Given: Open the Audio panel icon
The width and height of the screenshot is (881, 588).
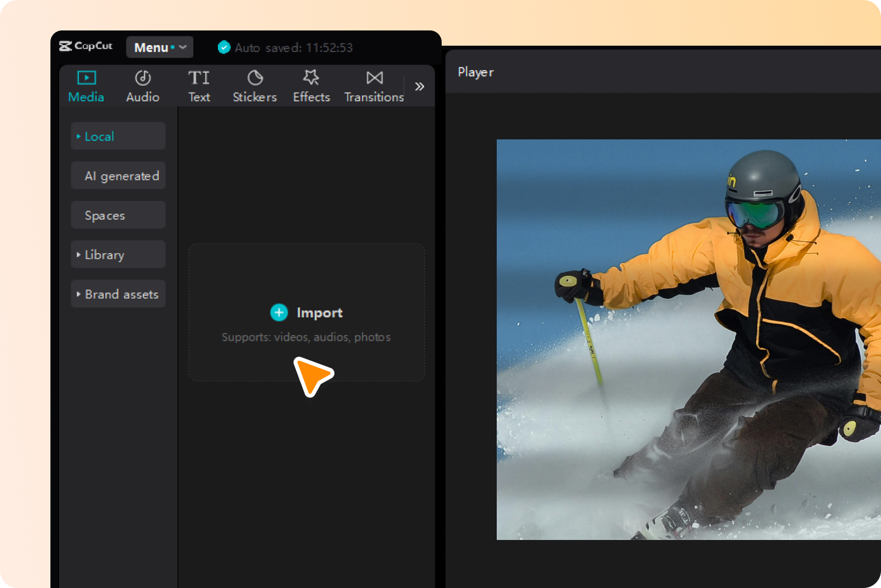Looking at the screenshot, I should coord(142,77).
